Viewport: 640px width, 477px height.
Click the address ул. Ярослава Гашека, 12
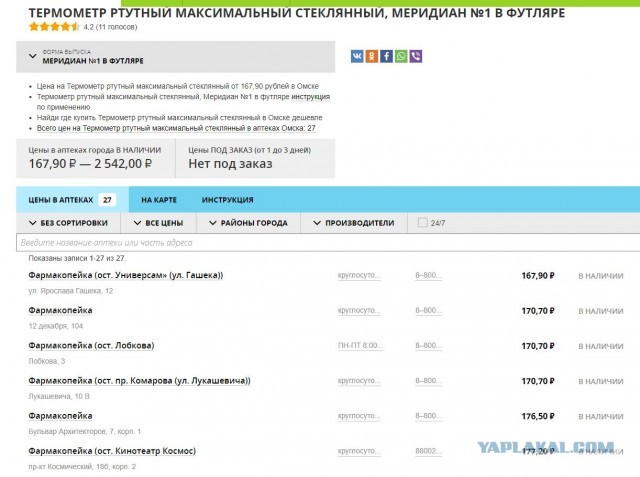coord(71,291)
